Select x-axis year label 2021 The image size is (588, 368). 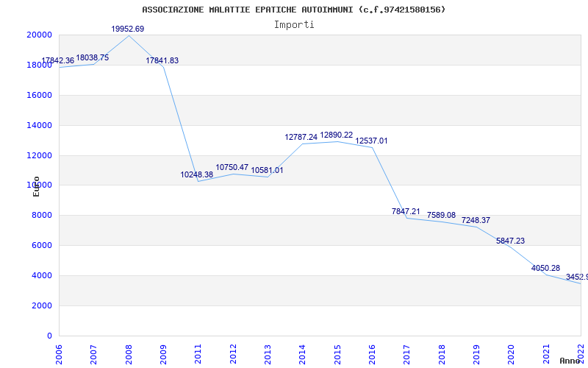pos(546,354)
